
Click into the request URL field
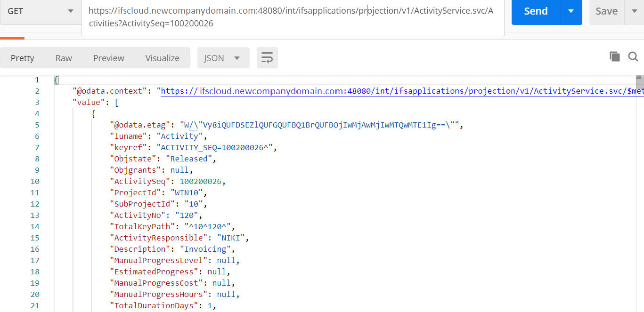pyautogui.click(x=292, y=17)
